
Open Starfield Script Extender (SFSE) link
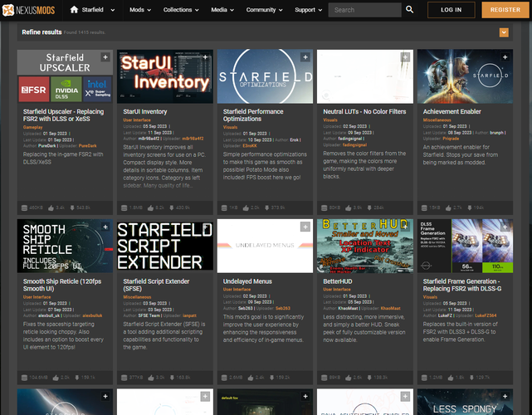pyautogui.click(x=156, y=285)
